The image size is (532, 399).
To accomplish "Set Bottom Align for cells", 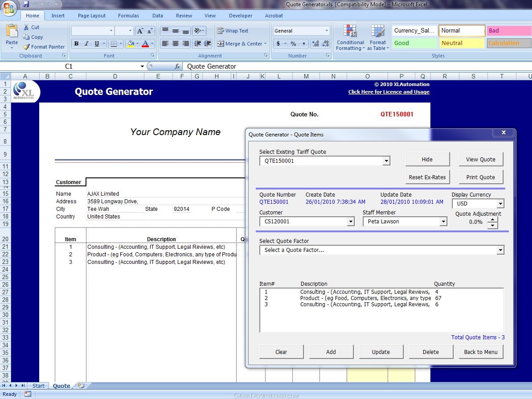I will tap(186, 31).
